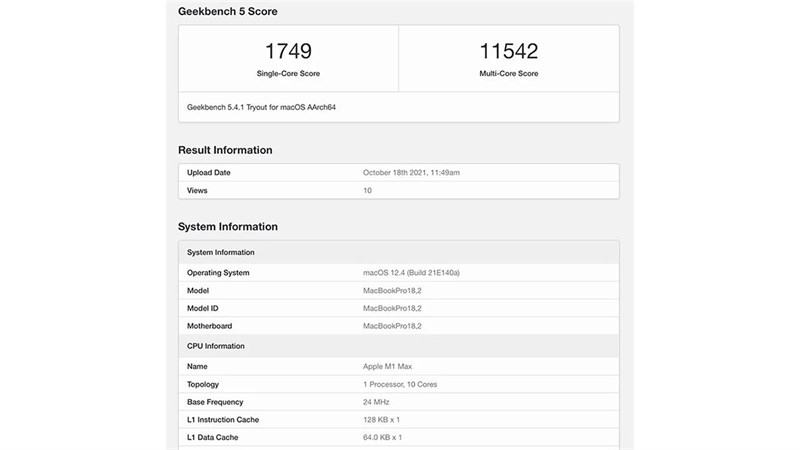800x450 pixels.
Task: Click the 'Upload Date' row label
Action: [209, 172]
